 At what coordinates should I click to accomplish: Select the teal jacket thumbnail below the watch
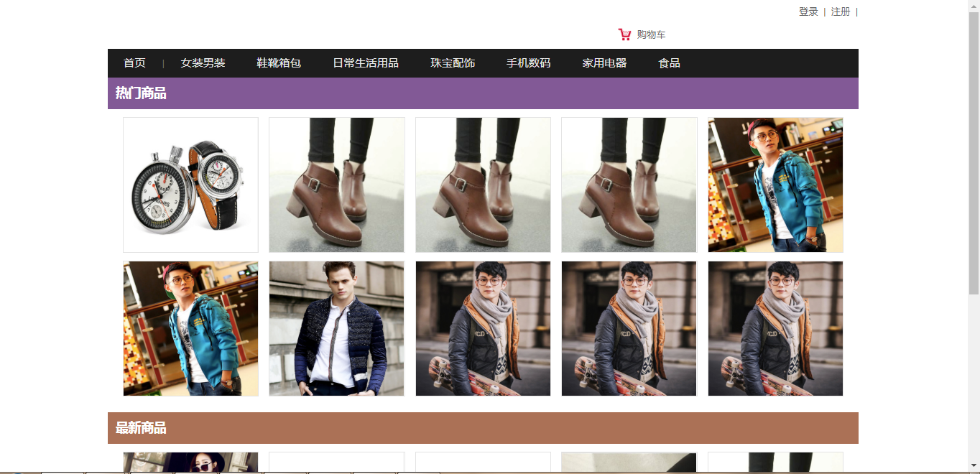click(x=190, y=329)
